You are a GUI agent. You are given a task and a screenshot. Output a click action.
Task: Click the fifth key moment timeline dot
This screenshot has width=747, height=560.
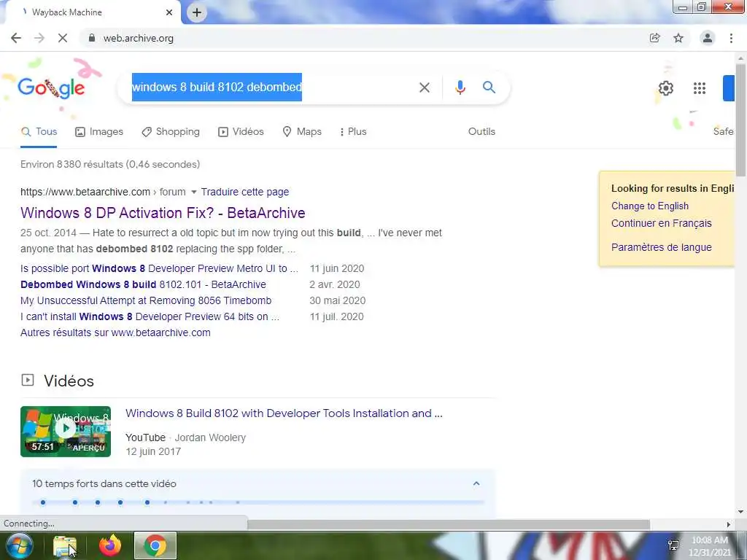pyautogui.click(x=147, y=502)
